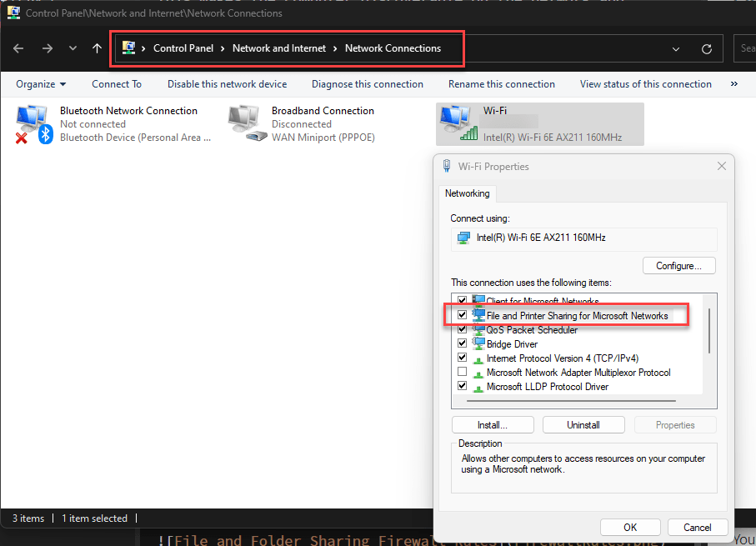The width and height of the screenshot is (756, 546).
Task: Select Network and Internet breadcrumb
Action: click(x=279, y=48)
